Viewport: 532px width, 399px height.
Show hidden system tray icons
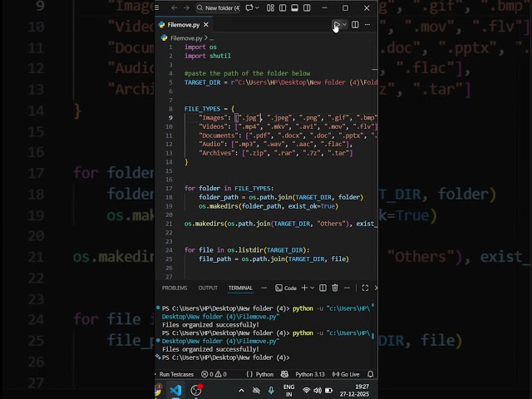(241, 391)
